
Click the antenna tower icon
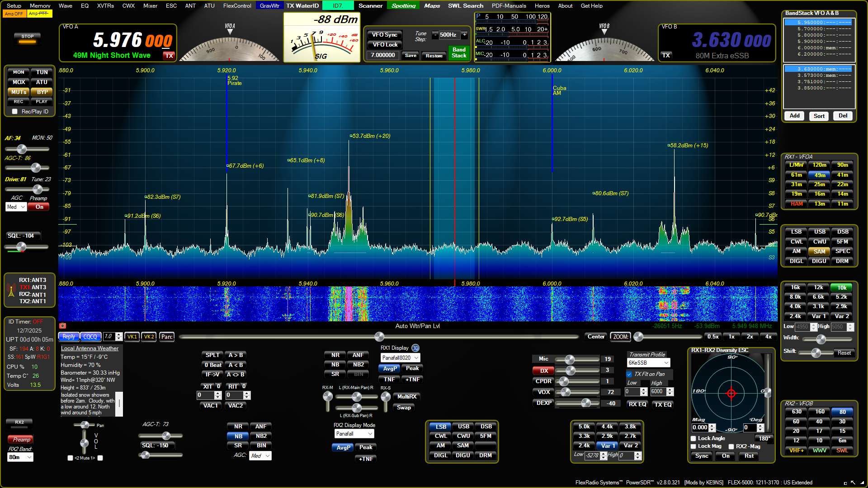tap(11, 291)
